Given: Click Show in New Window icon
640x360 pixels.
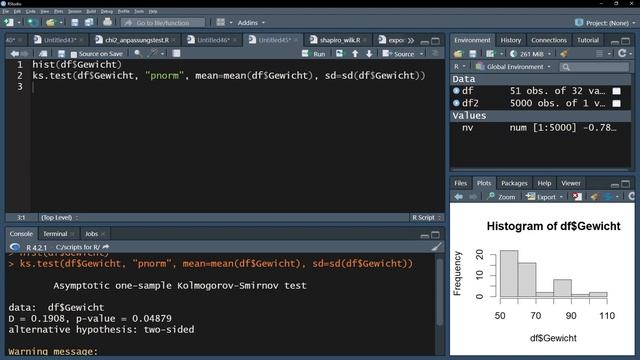Looking at the screenshot, I should tap(43, 53).
